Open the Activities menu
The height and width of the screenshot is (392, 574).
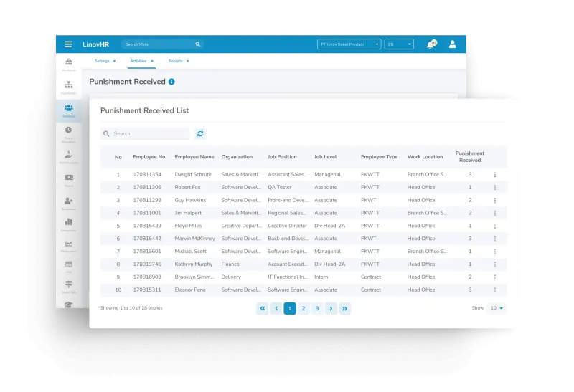point(141,61)
